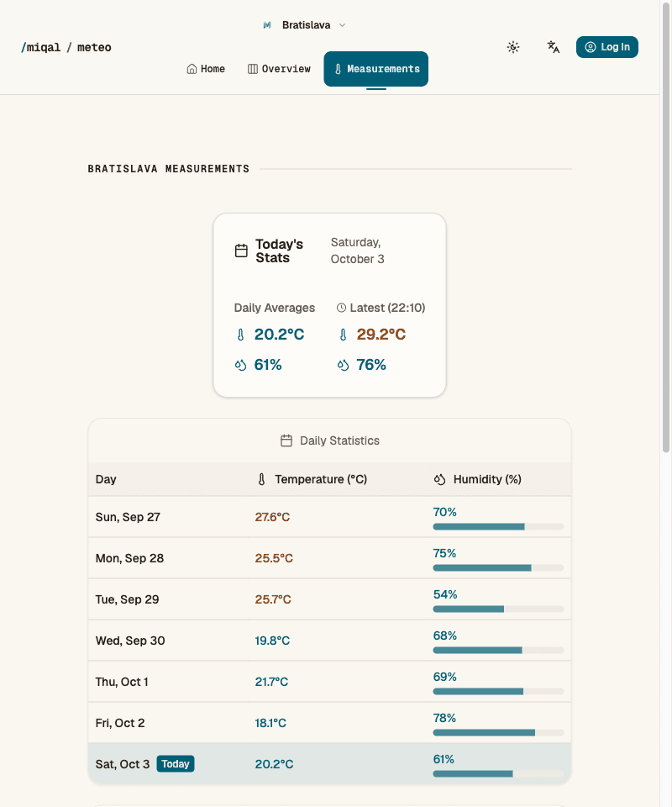
Task: Open the language translation menu icon
Action: (x=554, y=47)
